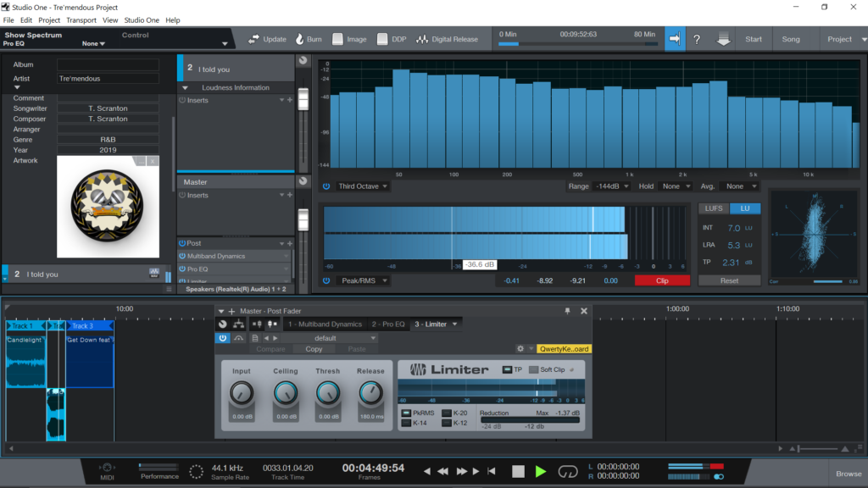
Task: Expand Loudness Information section
Action: (x=186, y=88)
